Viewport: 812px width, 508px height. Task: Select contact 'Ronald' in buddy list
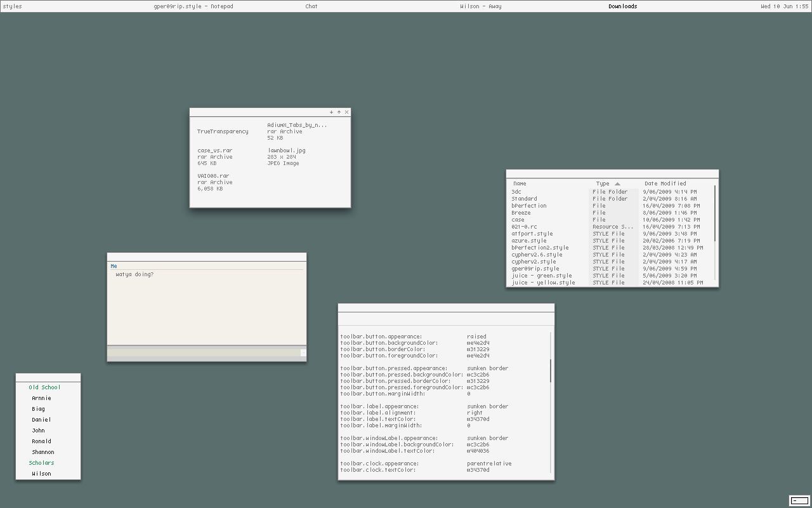tap(41, 441)
